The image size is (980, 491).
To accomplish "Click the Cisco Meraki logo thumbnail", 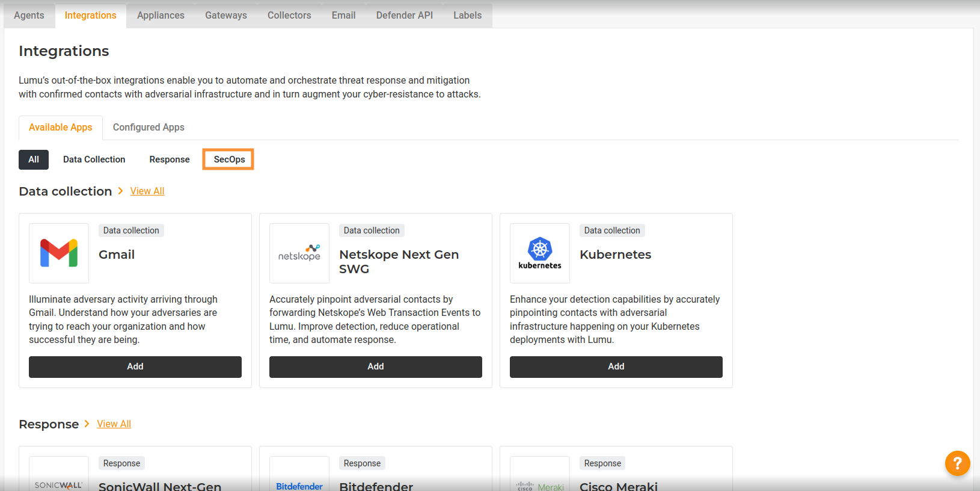I will coord(540,480).
